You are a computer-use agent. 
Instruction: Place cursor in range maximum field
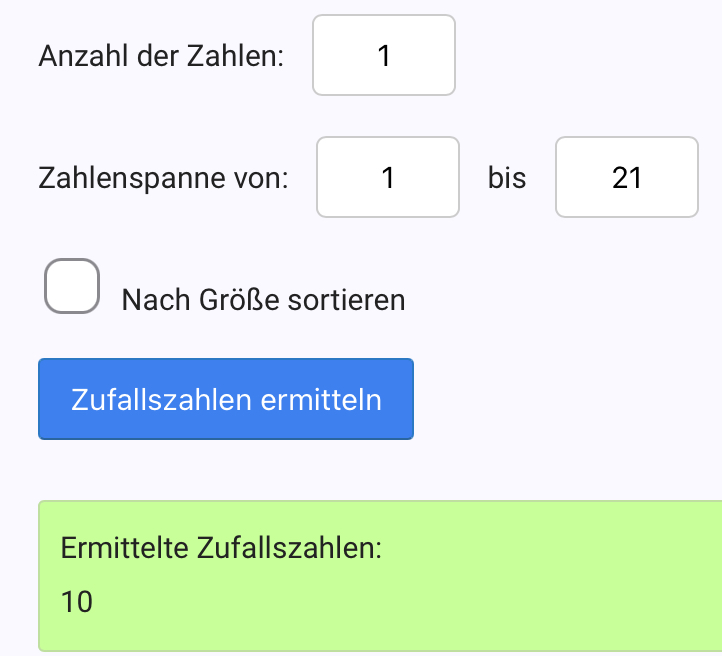click(626, 178)
